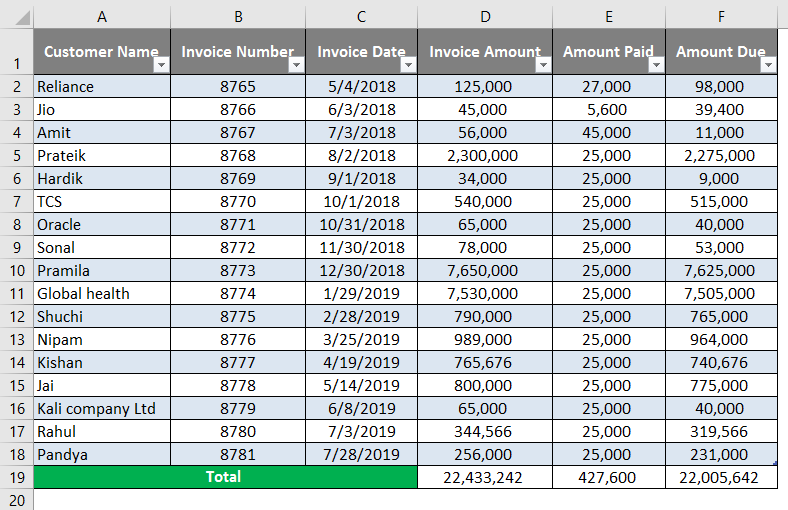Click the total amount due 22,005,642
Image resolution: width=788 pixels, height=510 pixels.
[721, 478]
